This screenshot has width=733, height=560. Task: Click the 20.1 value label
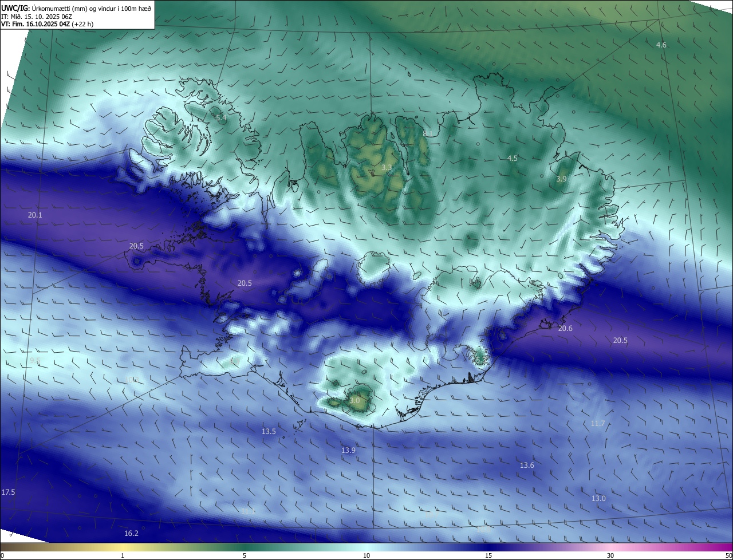pyautogui.click(x=35, y=215)
